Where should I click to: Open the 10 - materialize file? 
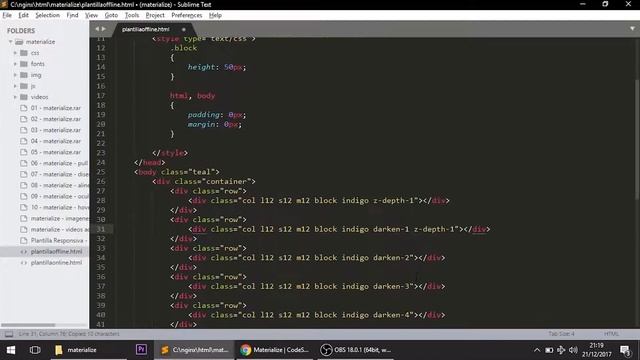[x=59, y=207]
